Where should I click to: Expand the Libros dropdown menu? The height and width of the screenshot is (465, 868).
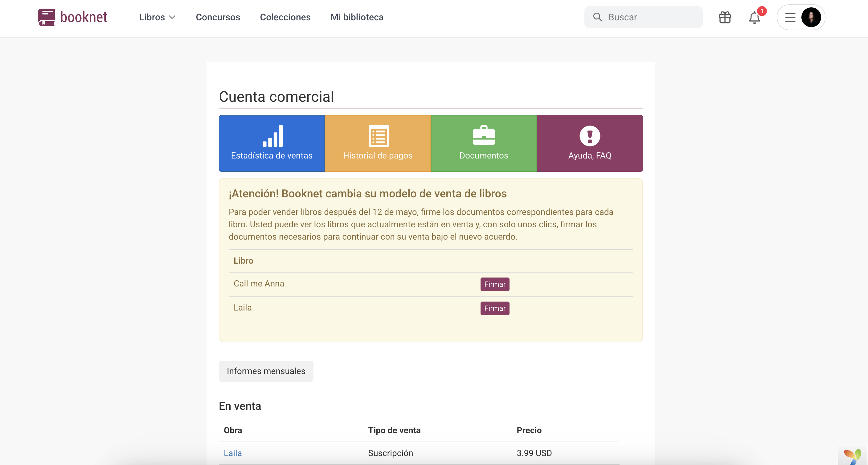click(158, 17)
